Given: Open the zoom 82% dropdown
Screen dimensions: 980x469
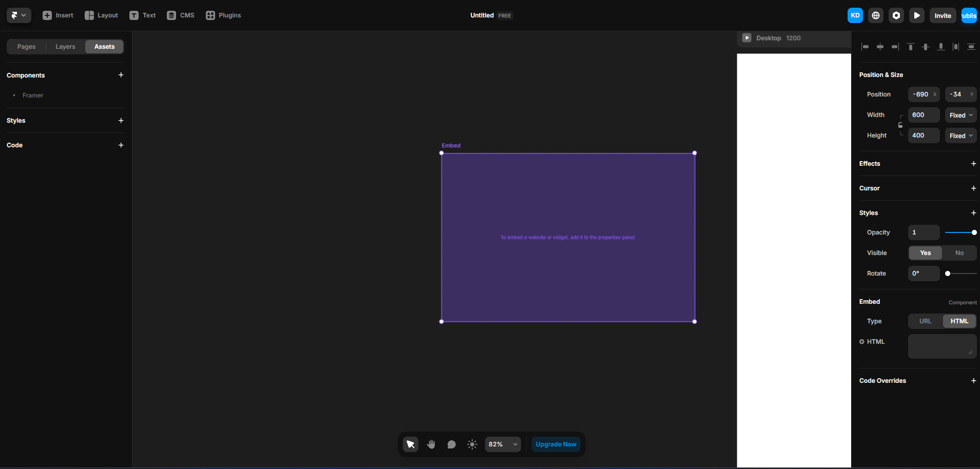Looking at the screenshot, I should coord(503,444).
